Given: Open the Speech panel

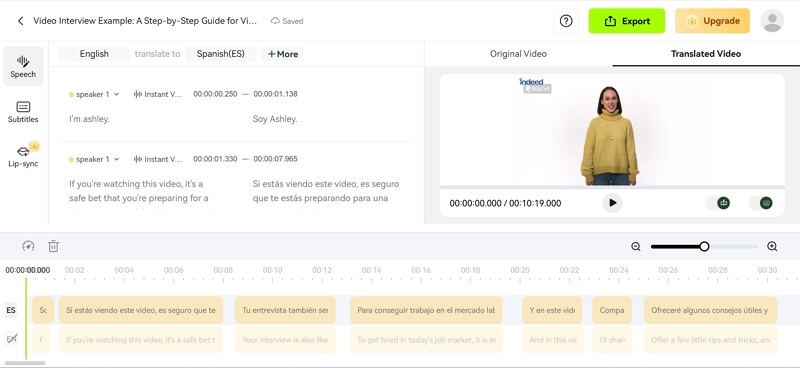Looking at the screenshot, I should [x=23, y=66].
